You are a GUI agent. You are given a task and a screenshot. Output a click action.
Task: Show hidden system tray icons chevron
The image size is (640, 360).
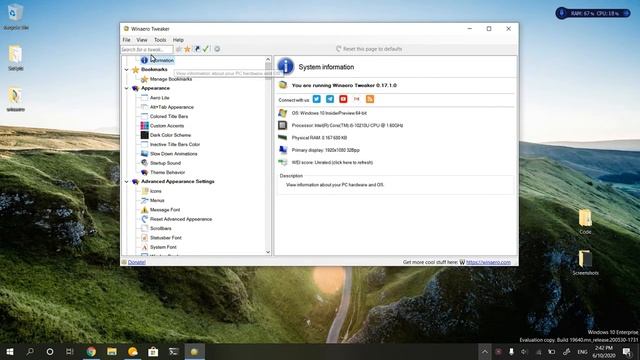[484, 351]
